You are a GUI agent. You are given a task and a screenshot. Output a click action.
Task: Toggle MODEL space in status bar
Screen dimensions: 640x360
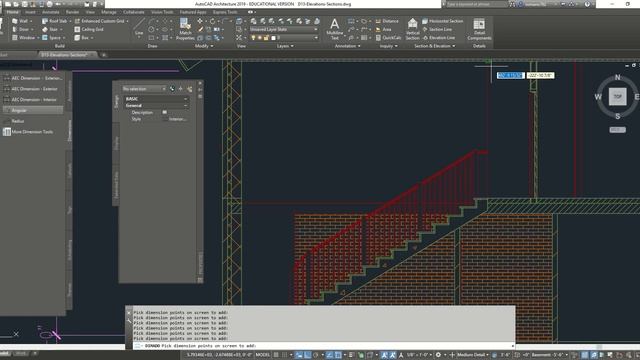click(x=262, y=355)
